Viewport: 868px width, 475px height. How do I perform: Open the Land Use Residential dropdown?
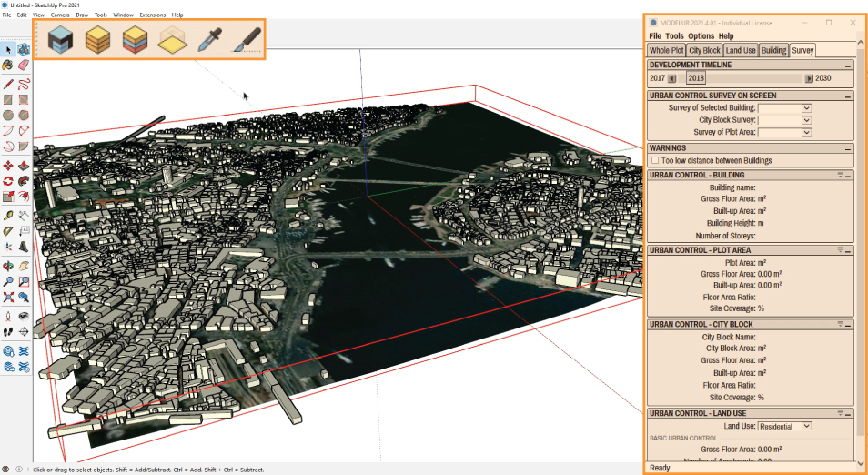coord(785,426)
